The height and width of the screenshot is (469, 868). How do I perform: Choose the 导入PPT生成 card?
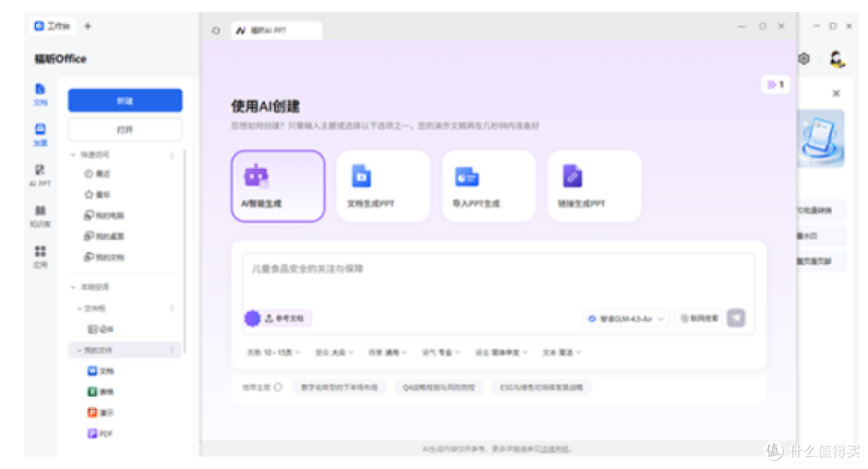click(489, 187)
